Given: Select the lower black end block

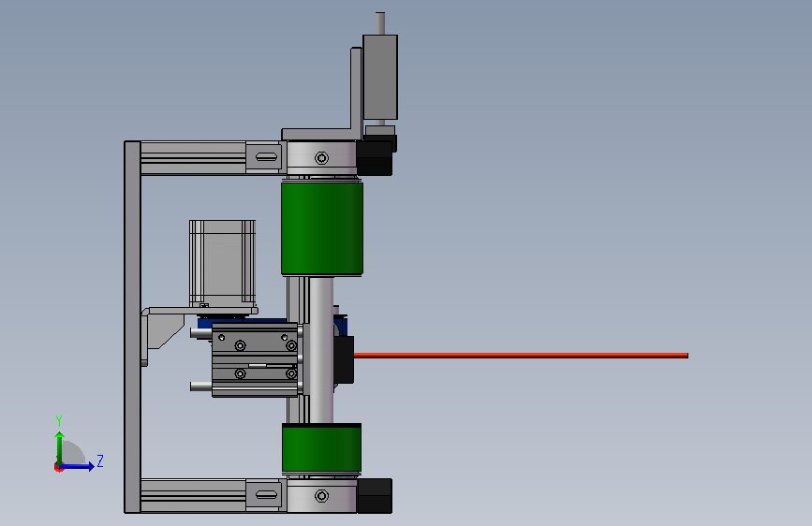Looking at the screenshot, I should coord(375,496).
